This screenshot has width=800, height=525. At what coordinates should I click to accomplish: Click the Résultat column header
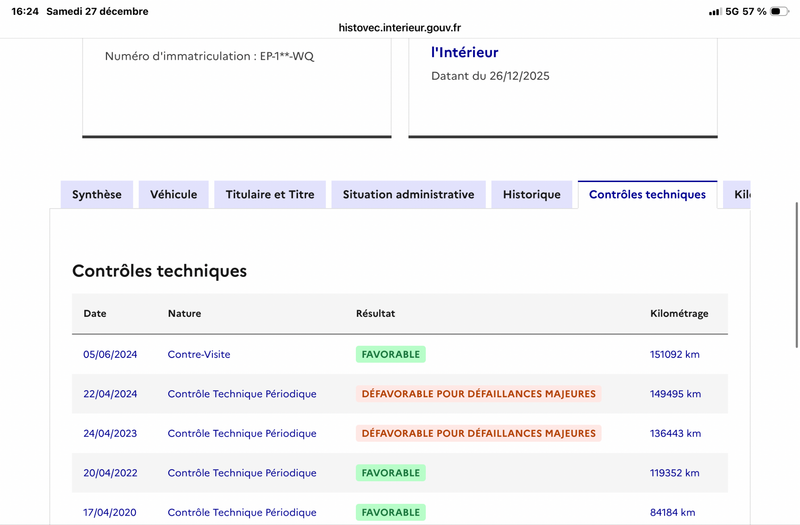(376, 313)
